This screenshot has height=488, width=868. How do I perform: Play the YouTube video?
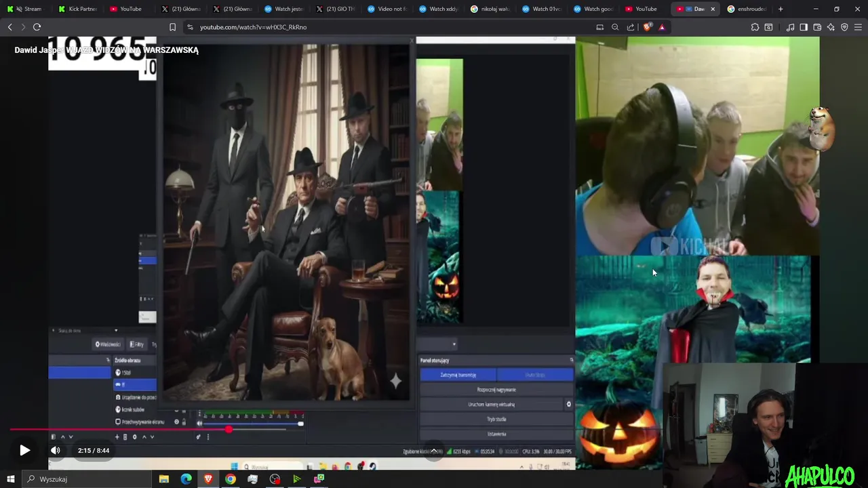click(x=24, y=450)
